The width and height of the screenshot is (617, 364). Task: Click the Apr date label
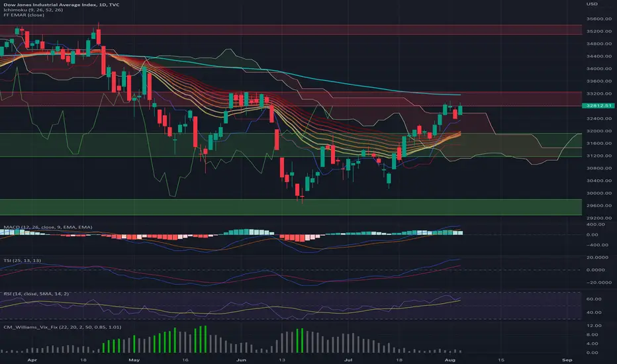(x=32, y=360)
